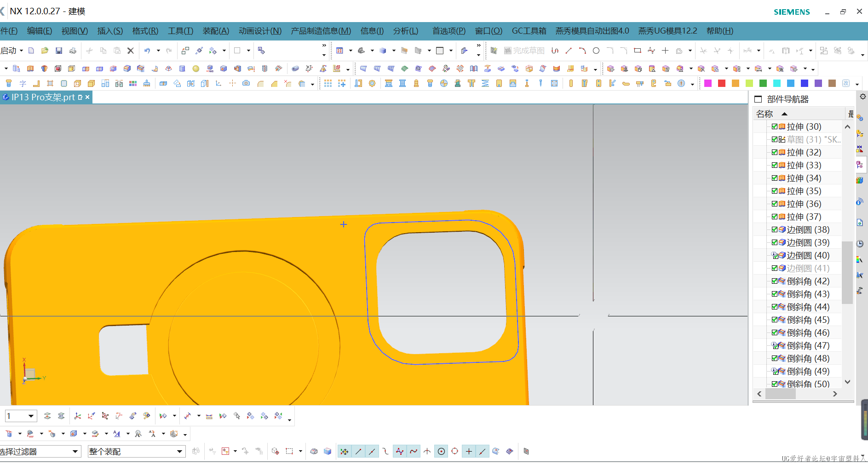Open the Pattern Feature grid icon
Image resolution: width=868 pixels, height=464 pixels.
click(x=328, y=83)
